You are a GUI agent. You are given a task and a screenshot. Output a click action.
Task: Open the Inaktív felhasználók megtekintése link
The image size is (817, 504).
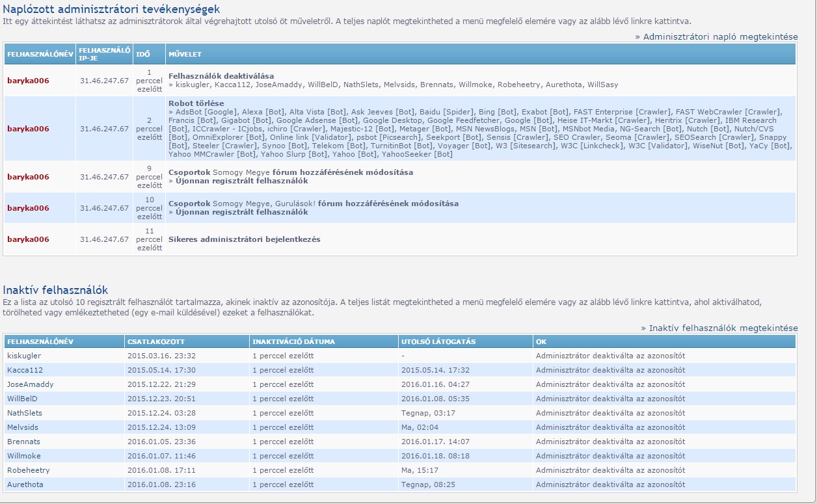(x=723, y=328)
